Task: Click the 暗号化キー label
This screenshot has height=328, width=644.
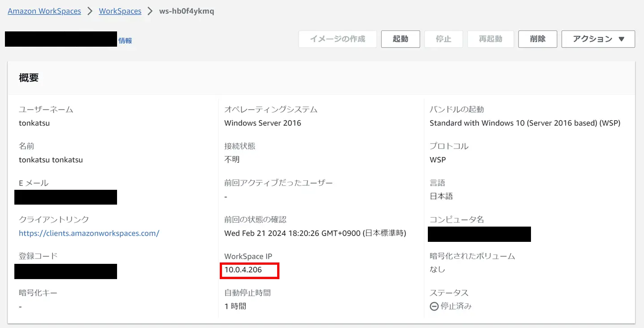Action: [38, 293]
